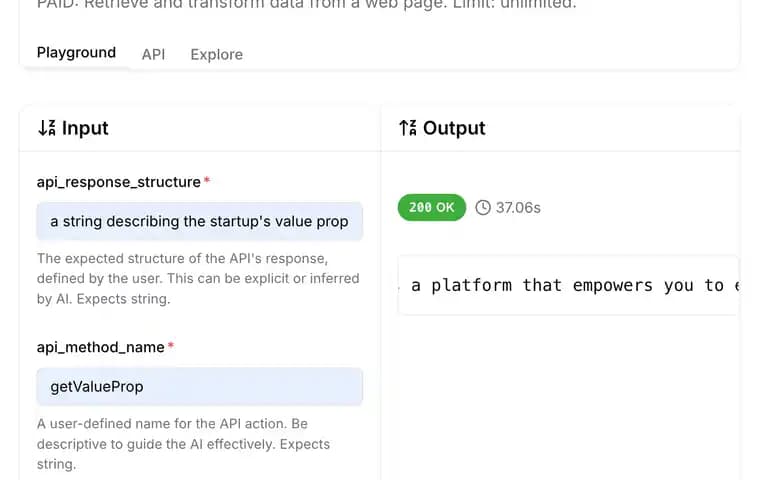Click help text 'The expected structure of the API's response'
The image size is (768, 480).
[182, 258]
